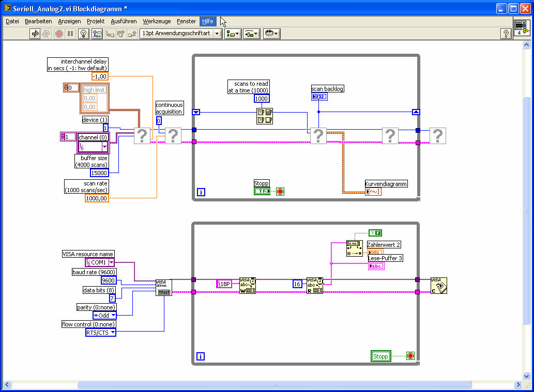This screenshot has width=534, height=392.
Task: Click the VISA Serial configure node
Action: coord(164,287)
